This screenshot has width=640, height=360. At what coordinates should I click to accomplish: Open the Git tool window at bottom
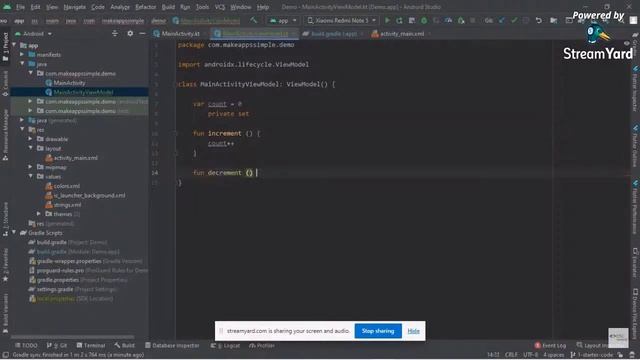[x=57, y=345]
